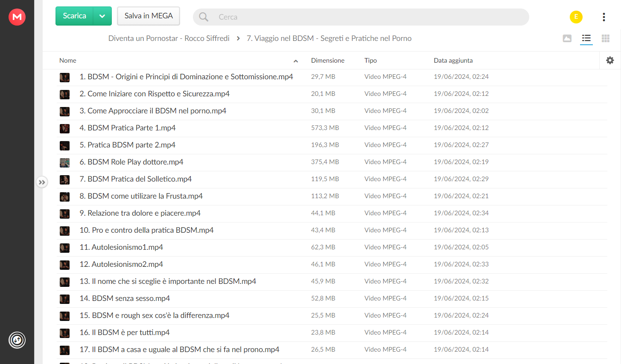Image resolution: width=621 pixels, height=364 pixels.
Task: Expand the sidebar with double-chevron arrow
Action: (42, 182)
